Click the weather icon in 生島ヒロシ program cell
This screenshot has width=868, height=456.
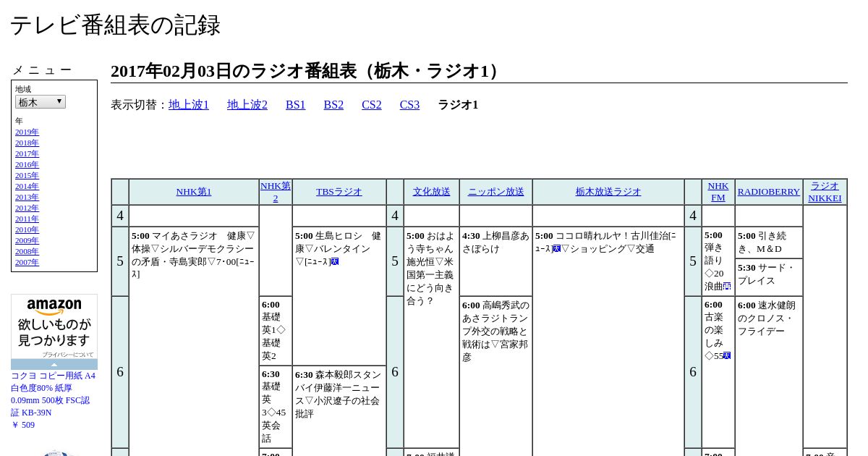coord(335,262)
